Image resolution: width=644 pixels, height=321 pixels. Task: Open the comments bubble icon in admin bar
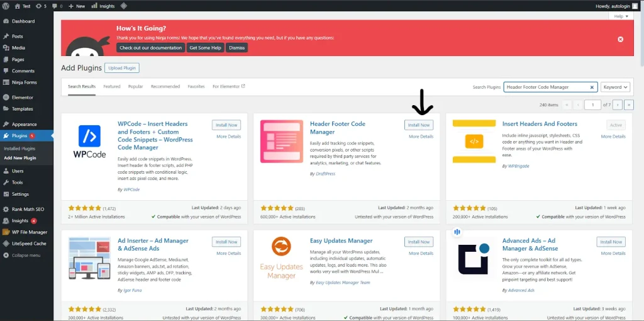57,6
